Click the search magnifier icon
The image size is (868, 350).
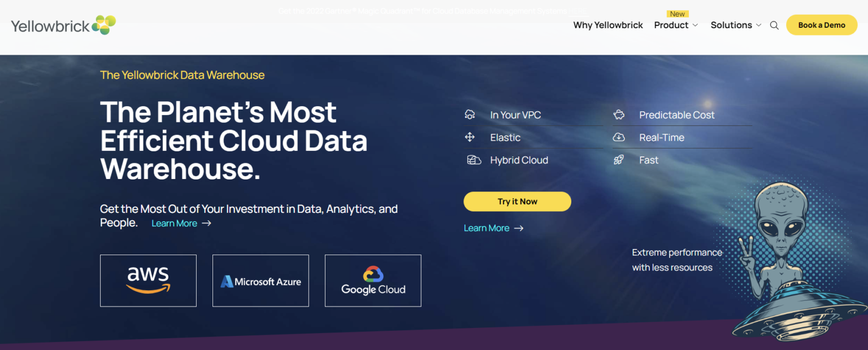(774, 25)
